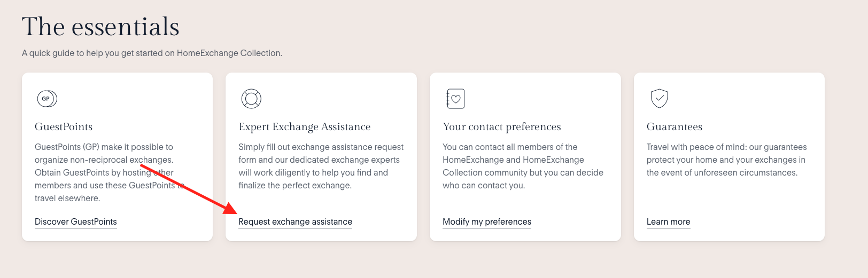868x278 pixels.
Task: Open the Request exchange assistance link
Action: coord(295,221)
